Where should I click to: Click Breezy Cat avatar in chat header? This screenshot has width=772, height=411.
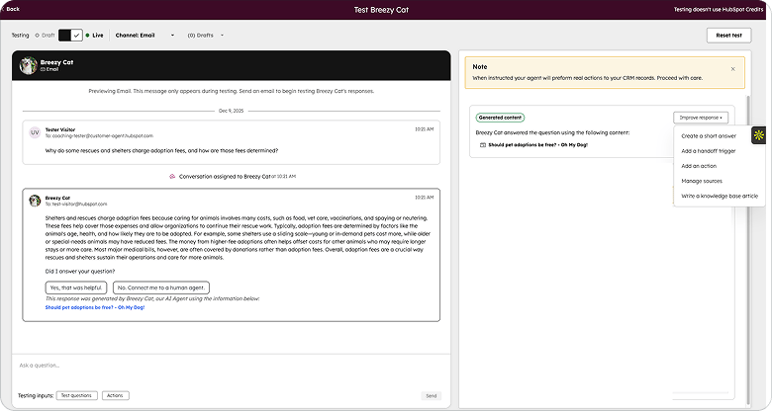29,65
